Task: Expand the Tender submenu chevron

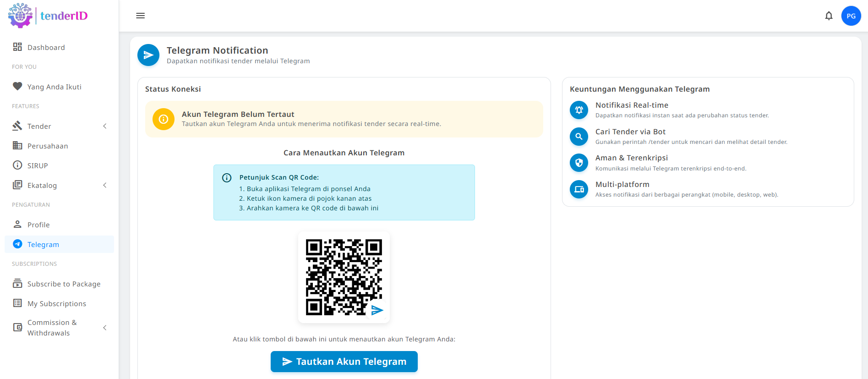Action: 105,126
